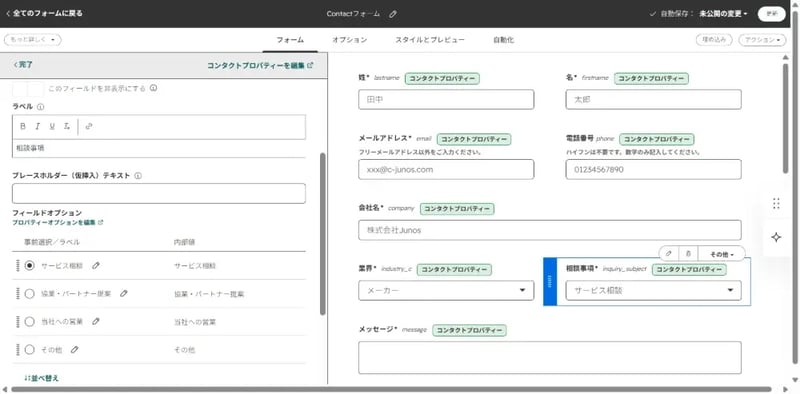Click placeholder text input field
This screenshot has width=800, height=394.
pos(159,193)
